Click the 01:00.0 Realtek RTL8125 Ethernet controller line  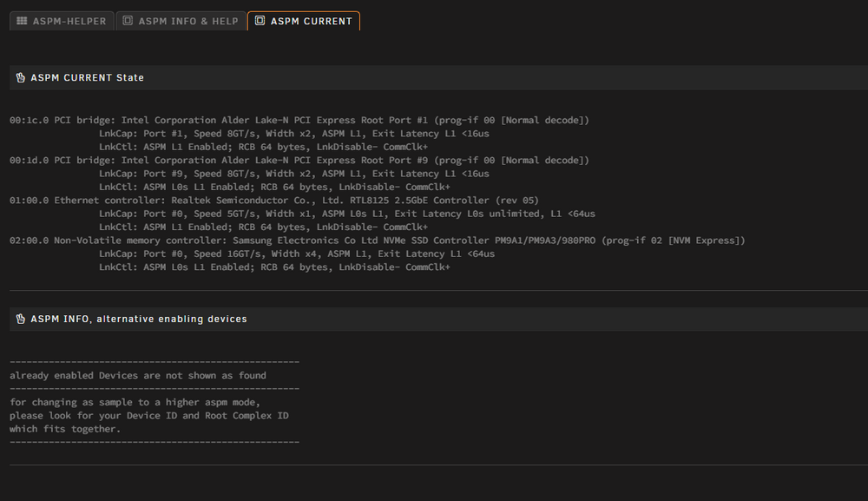(x=274, y=200)
